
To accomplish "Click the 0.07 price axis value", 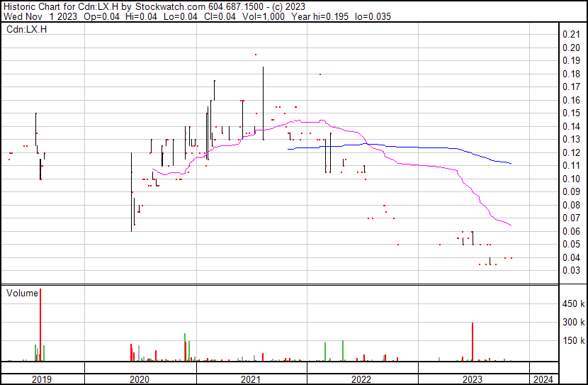I will tap(572, 218).
